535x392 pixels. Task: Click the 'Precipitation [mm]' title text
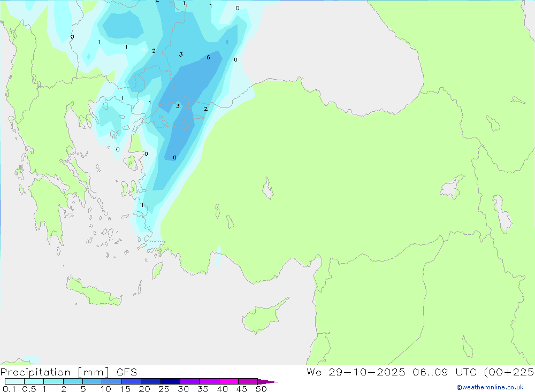55,372
